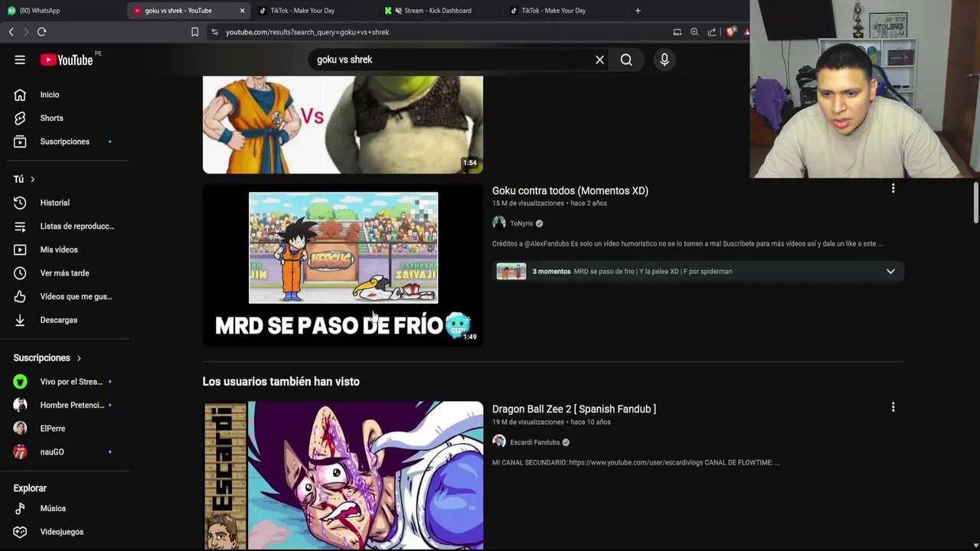Click the URL in the address bar
980x551 pixels.
[307, 32]
